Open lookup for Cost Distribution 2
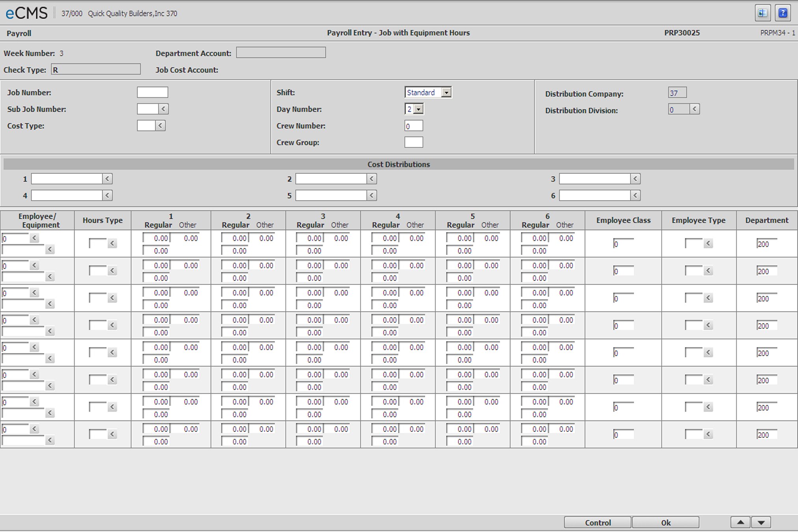This screenshot has width=798, height=532. point(372,179)
